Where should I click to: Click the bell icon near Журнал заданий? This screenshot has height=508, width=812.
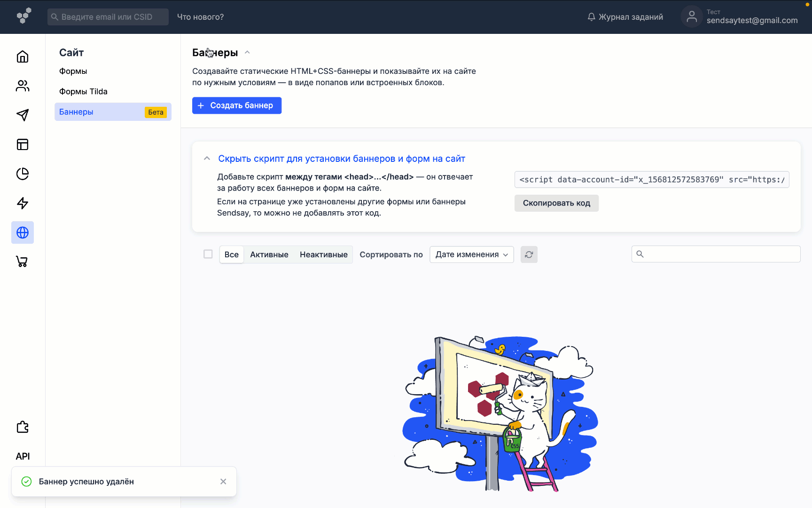point(591,17)
